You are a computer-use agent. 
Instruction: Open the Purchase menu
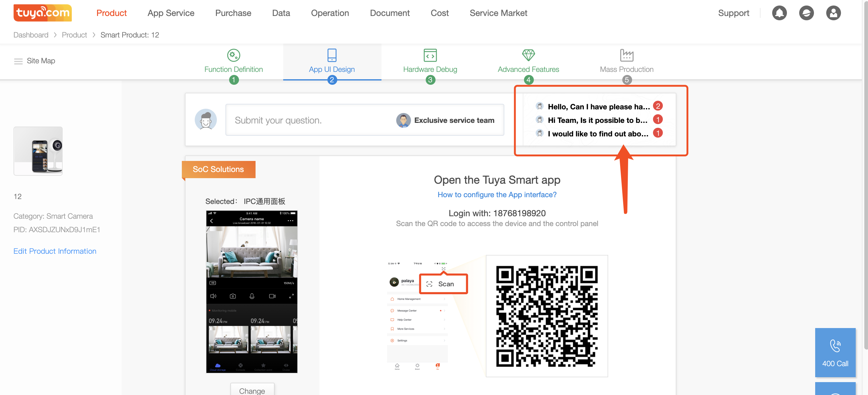tap(233, 13)
